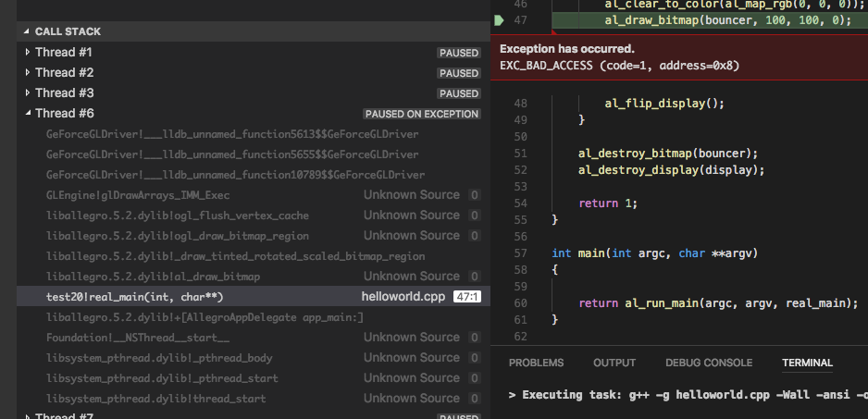Collapse Thread #6 paused on exception

point(28,114)
